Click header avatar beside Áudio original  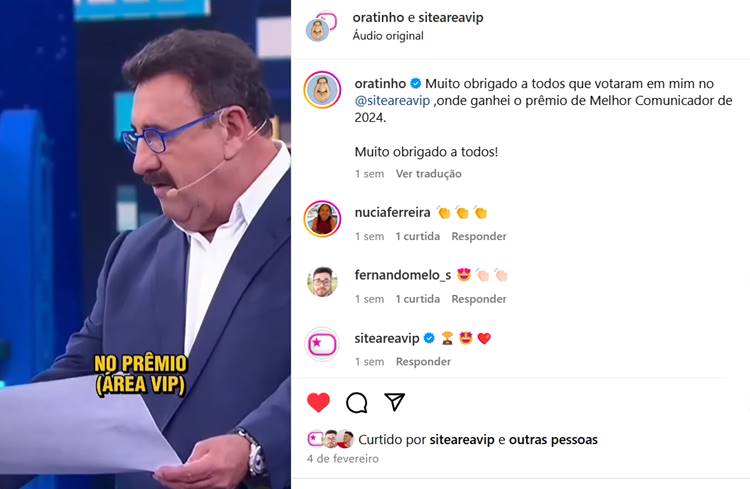321,26
